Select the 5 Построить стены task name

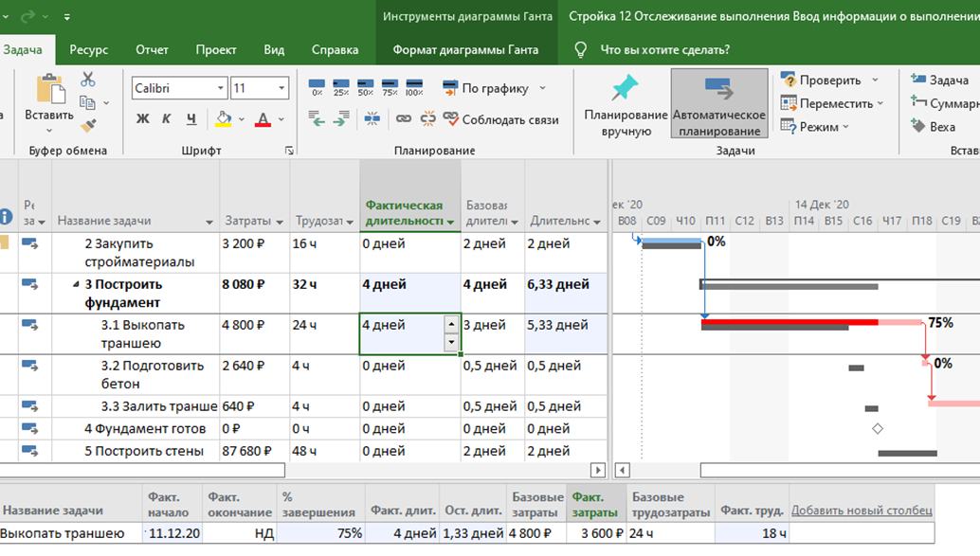tap(144, 451)
